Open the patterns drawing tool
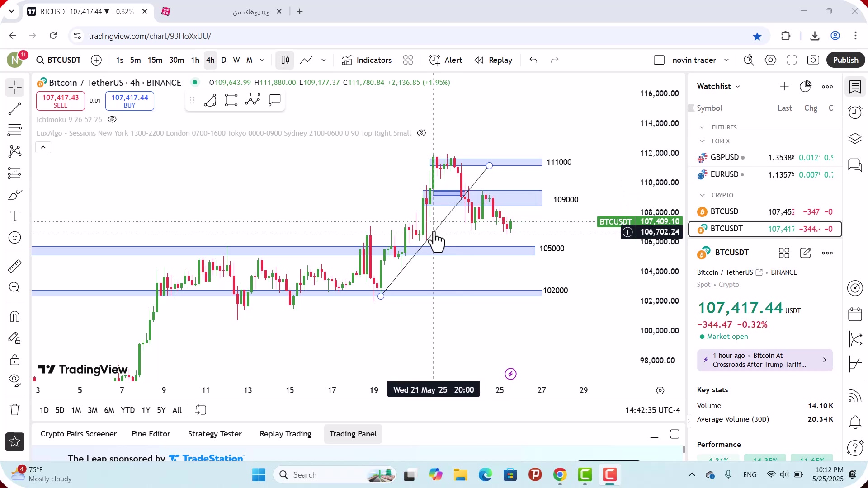This screenshot has width=868, height=488. tap(15, 151)
